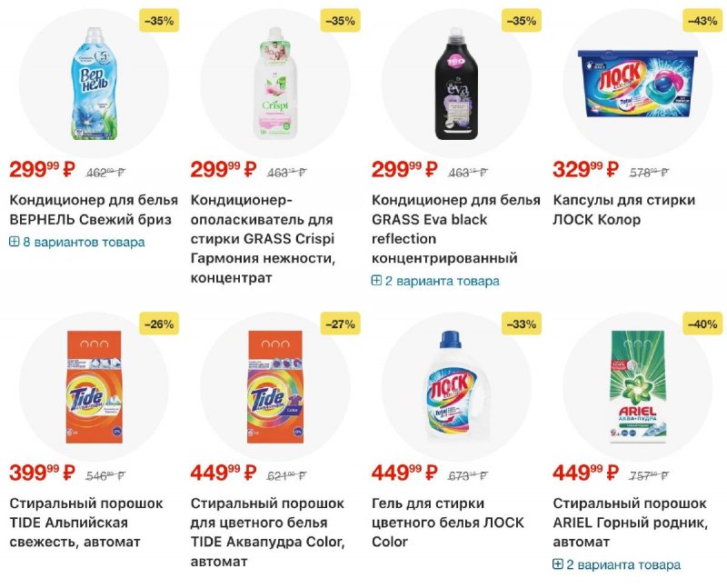
Task: Click the −40% discount badge on Ariel
Action: pos(700,323)
